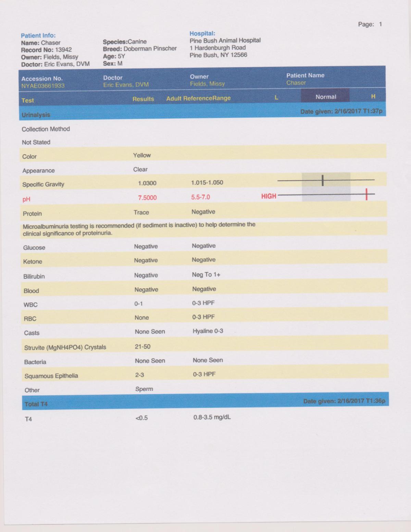Viewport: 411px width, 532px height.
Task: Click the "Bacteria" test label
Action: [35, 362]
